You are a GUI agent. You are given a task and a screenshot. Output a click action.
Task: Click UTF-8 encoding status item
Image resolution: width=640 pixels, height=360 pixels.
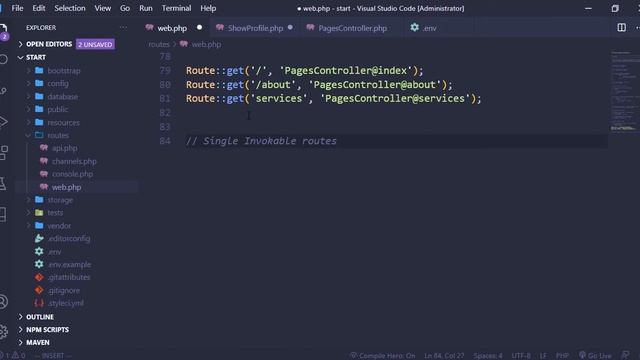pyautogui.click(x=521, y=356)
